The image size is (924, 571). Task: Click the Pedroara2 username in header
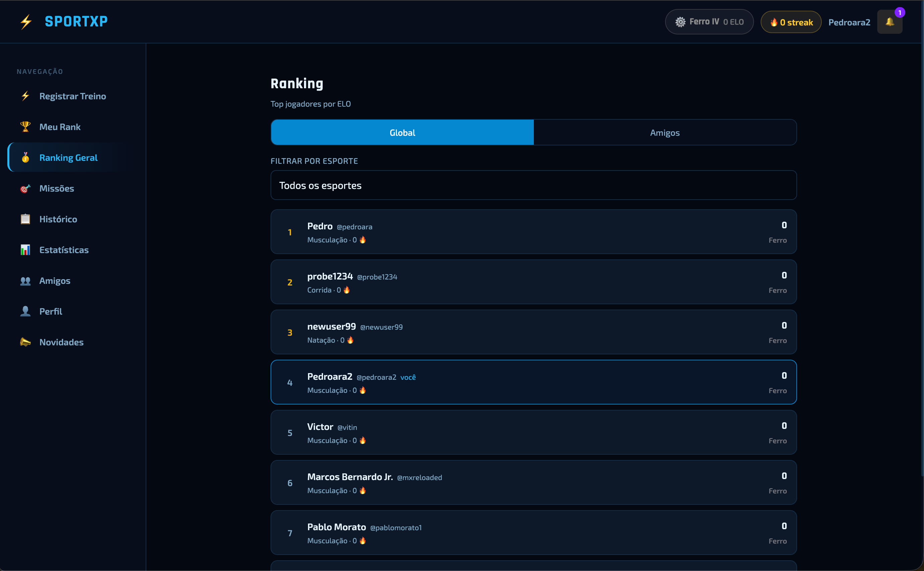click(849, 22)
